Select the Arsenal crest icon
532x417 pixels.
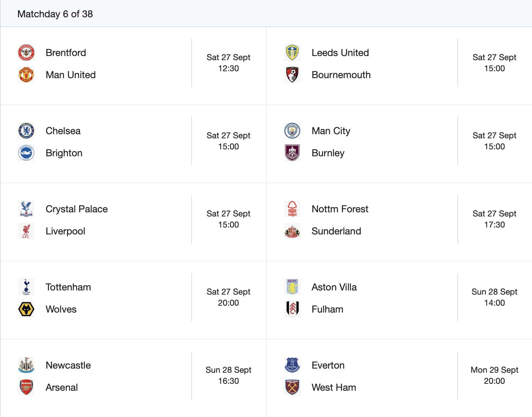(x=26, y=387)
